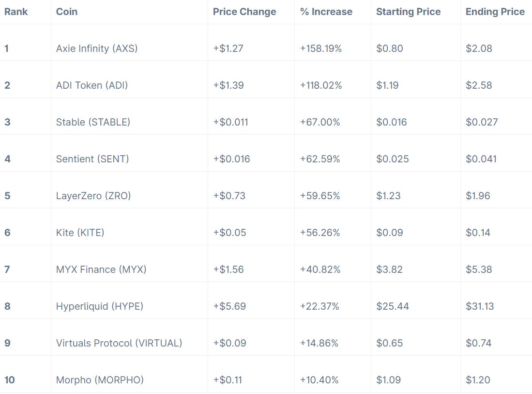Click the Rank column header
This screenshot has height=394, width=532.
[x=16, y=12]
